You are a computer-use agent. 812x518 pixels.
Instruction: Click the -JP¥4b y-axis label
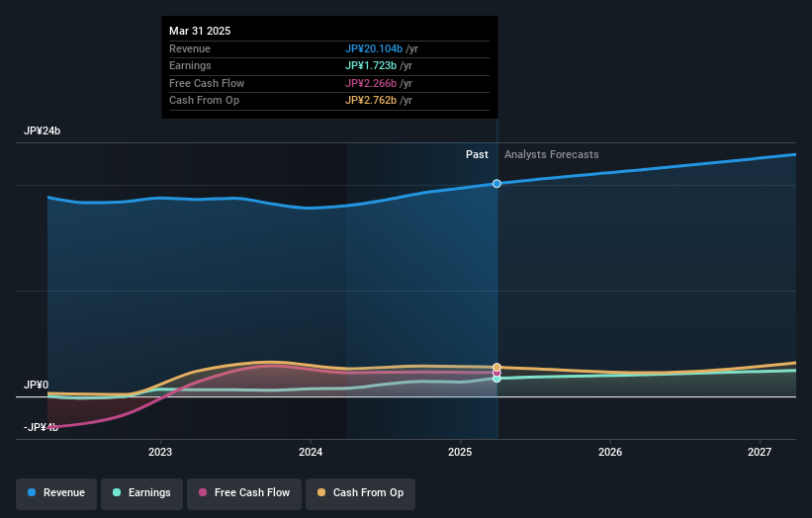(x=41, y=427)
